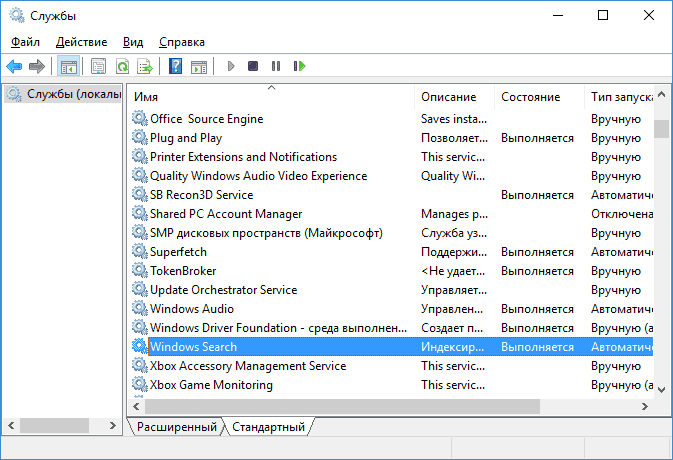Viewport: 673px width, 460px height.
Task: Select Quality Windows Audio Video Experience service
Action: [x=258, y=176]
